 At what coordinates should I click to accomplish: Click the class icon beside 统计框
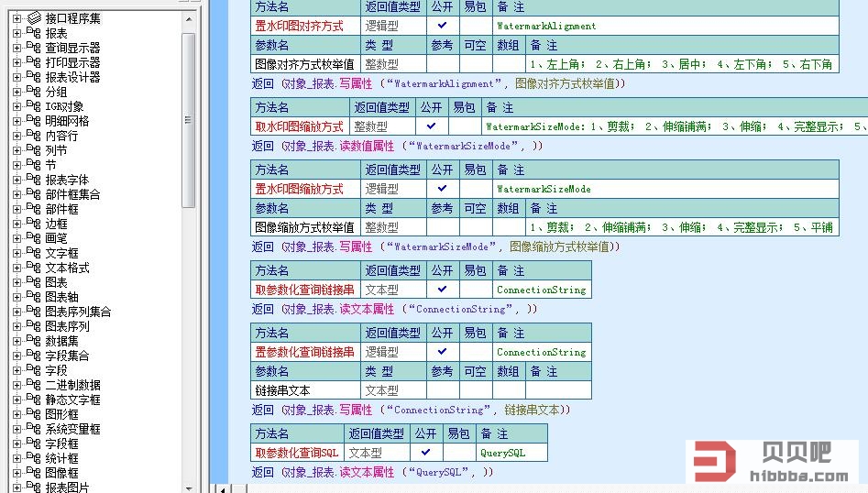34,458
